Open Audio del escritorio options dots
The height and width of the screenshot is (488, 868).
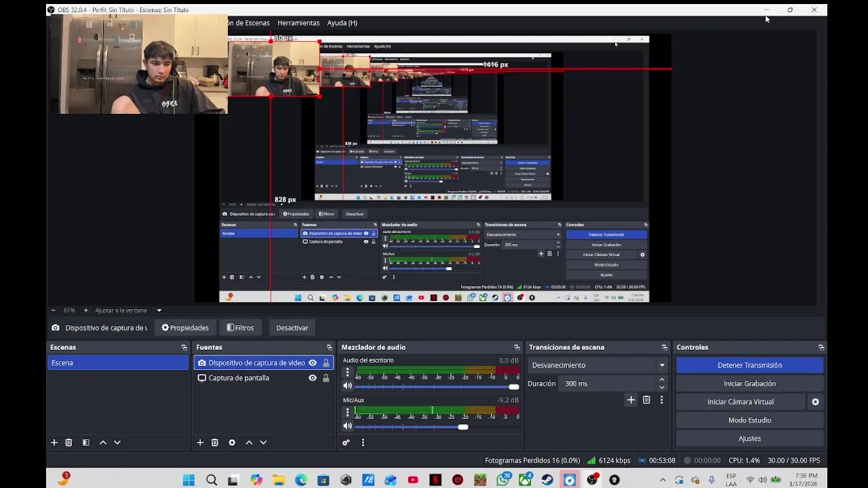348,373
